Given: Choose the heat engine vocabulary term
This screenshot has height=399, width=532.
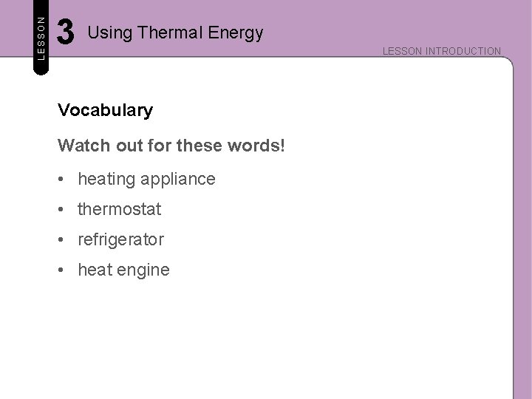Looking at the screenshot, I should [123, 270].
